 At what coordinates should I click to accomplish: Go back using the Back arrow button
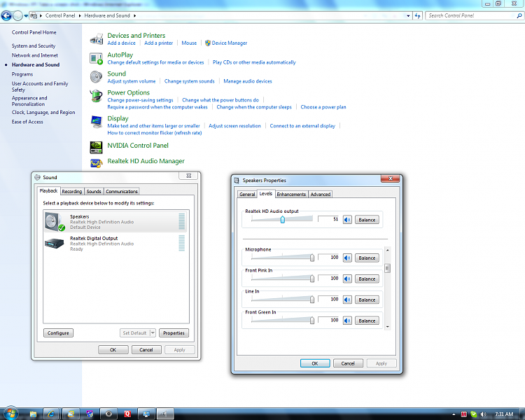6,15
